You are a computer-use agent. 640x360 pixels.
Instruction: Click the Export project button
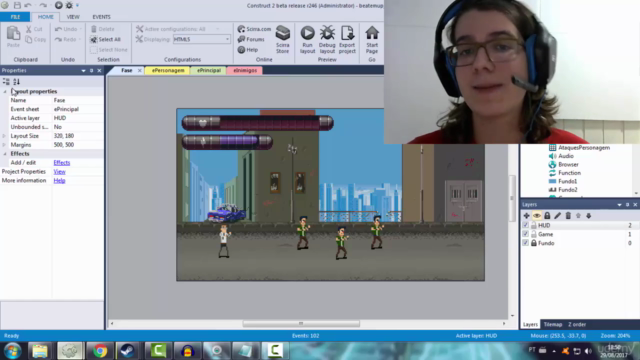point(347,39)
